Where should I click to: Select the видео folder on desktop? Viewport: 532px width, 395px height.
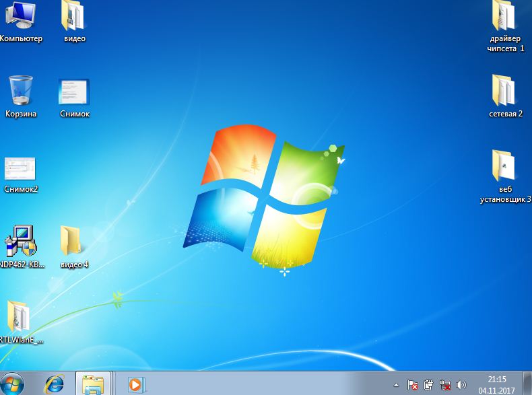[x=74, y=16]
